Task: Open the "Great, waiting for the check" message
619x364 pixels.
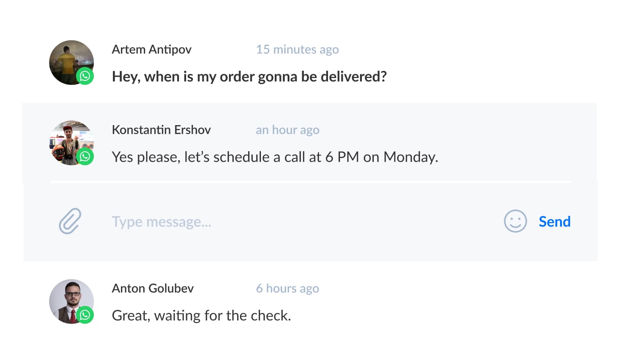Action: 201,315
